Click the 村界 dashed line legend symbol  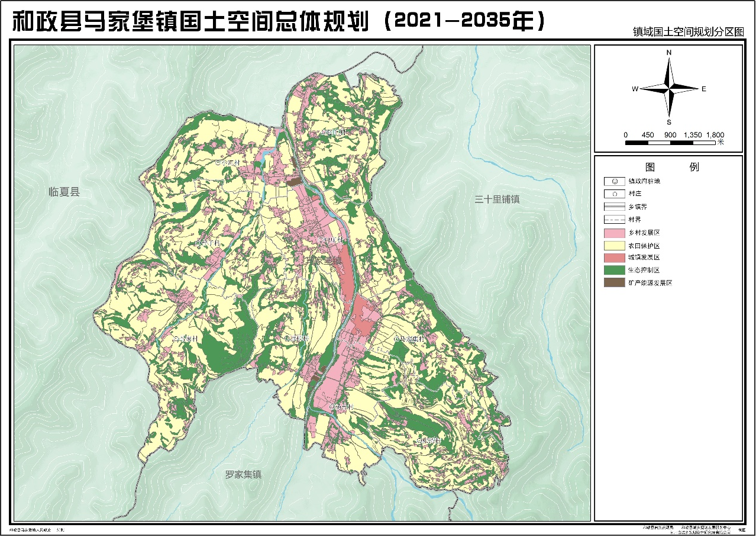615,220
